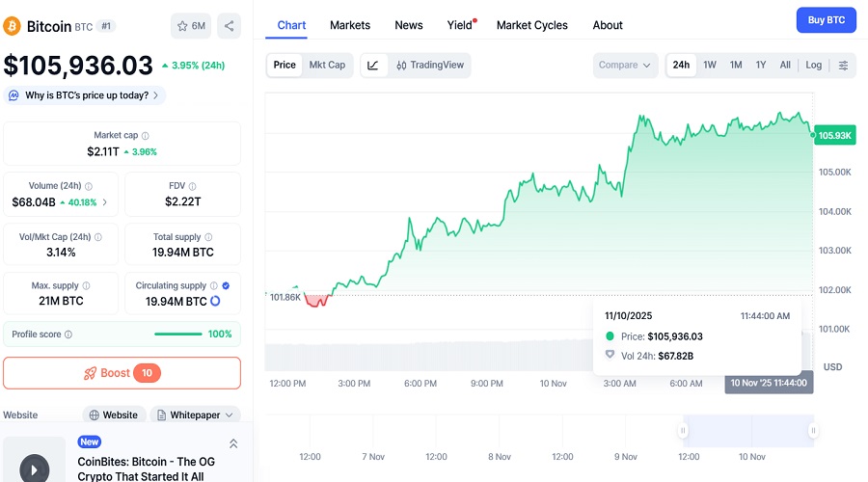The width and height of the screenshot is (868, 482).
Task: Switch to the News tab
Action: pyautogui.click(x=409, y=25)
